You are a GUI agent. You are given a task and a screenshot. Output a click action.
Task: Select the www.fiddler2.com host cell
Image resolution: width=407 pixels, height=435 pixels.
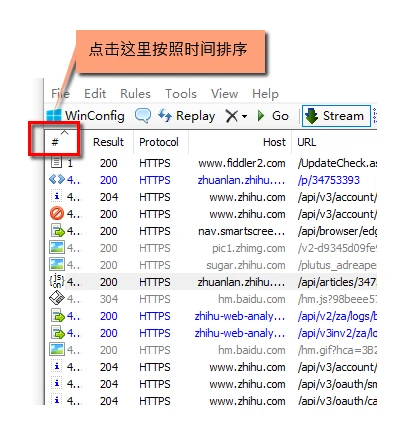click(x=242, y=163)
